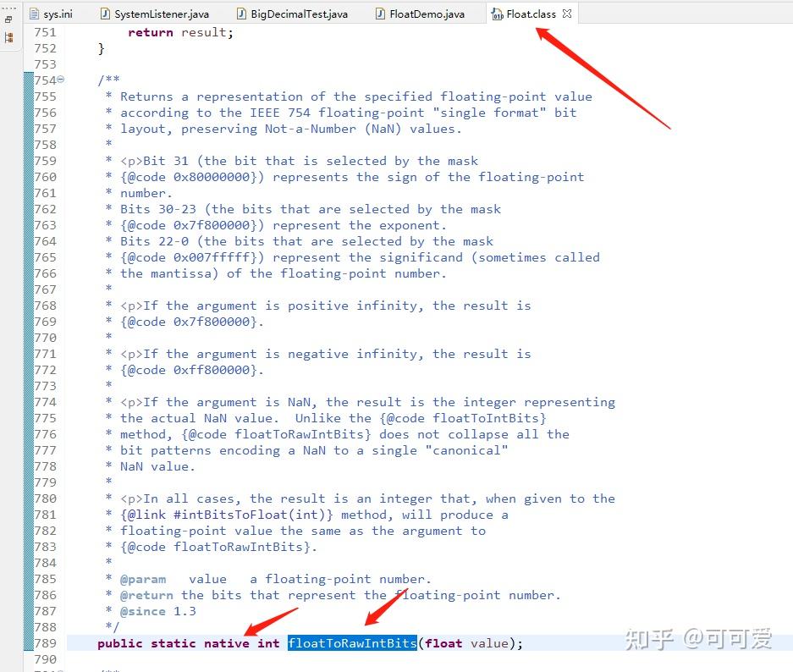Open the hierarchy view icon in left trim

8,37
